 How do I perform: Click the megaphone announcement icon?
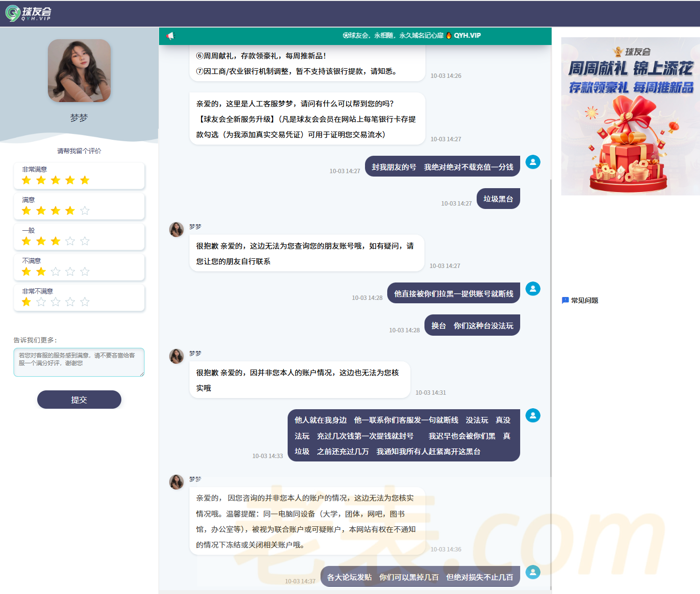[x=170, y=36]
